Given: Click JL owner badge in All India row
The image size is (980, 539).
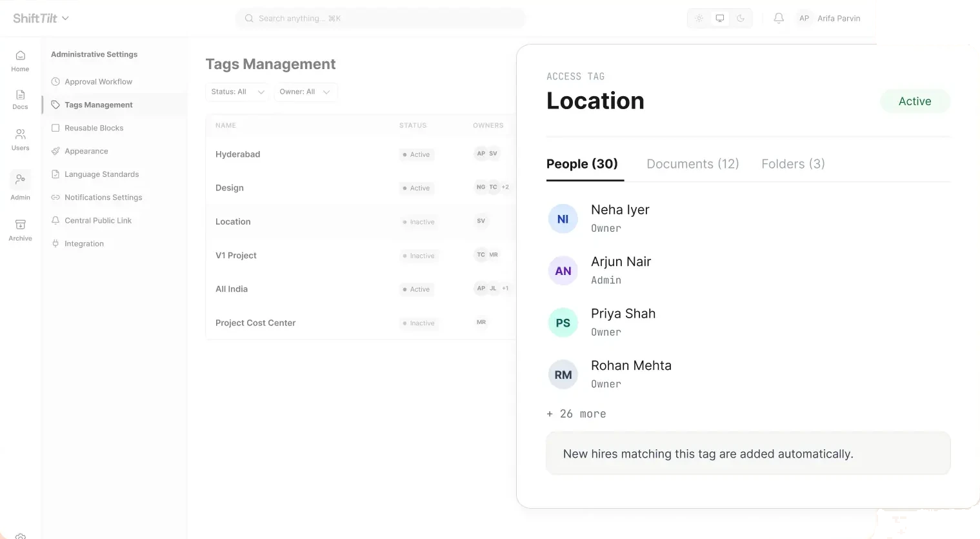Looking at the screenshot, I should (x=493, y=289).
